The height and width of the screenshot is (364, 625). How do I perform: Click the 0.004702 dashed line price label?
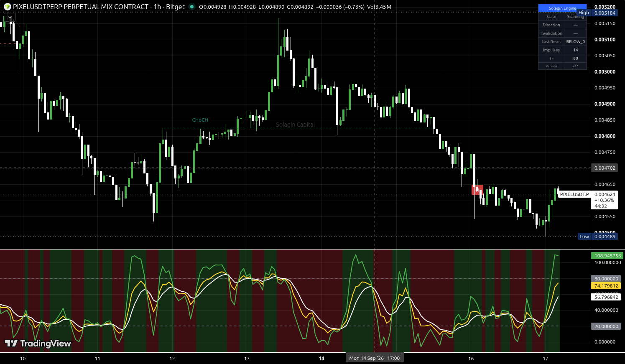point(605,168)
